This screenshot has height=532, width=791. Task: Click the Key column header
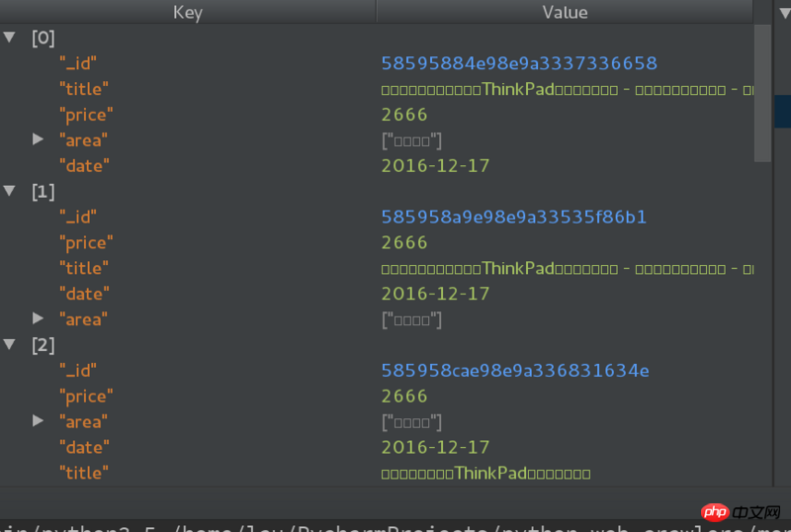(188, 12)
